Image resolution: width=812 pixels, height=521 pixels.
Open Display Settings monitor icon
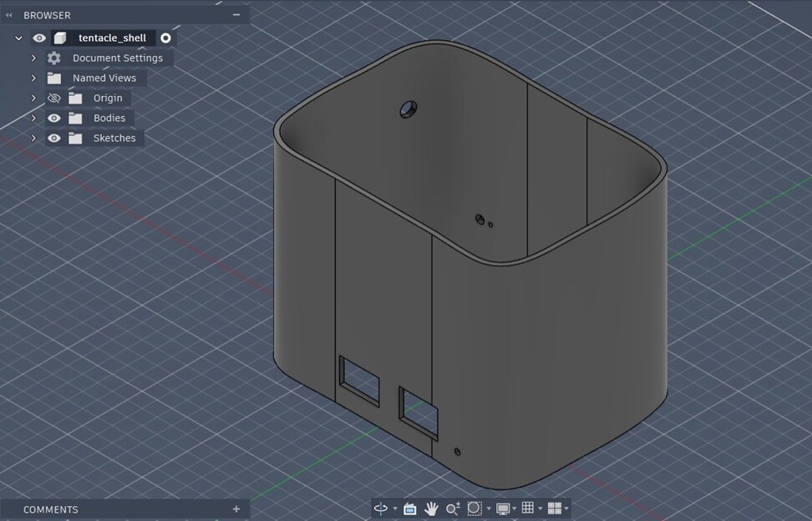click(502, 509)
